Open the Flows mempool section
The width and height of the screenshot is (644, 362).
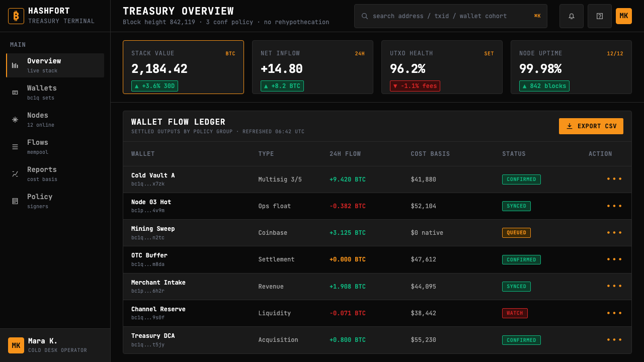[x=55, y=147]
